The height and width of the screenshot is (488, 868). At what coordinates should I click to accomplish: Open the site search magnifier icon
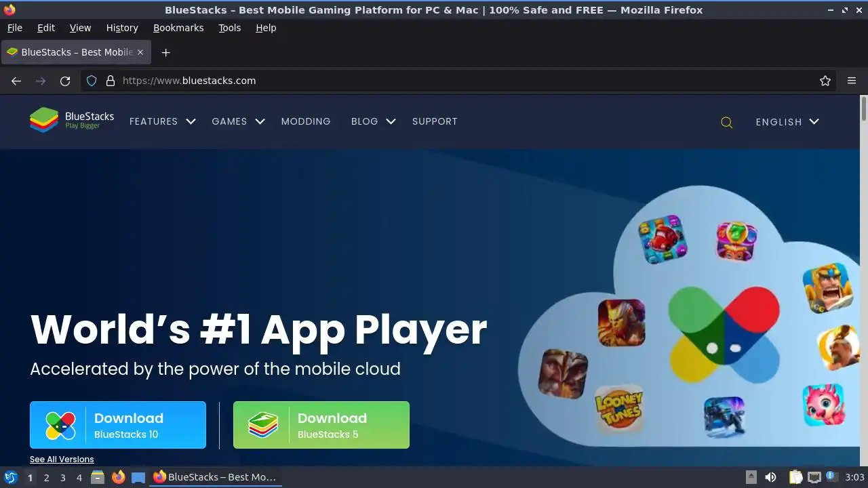(x=726, y=122)
